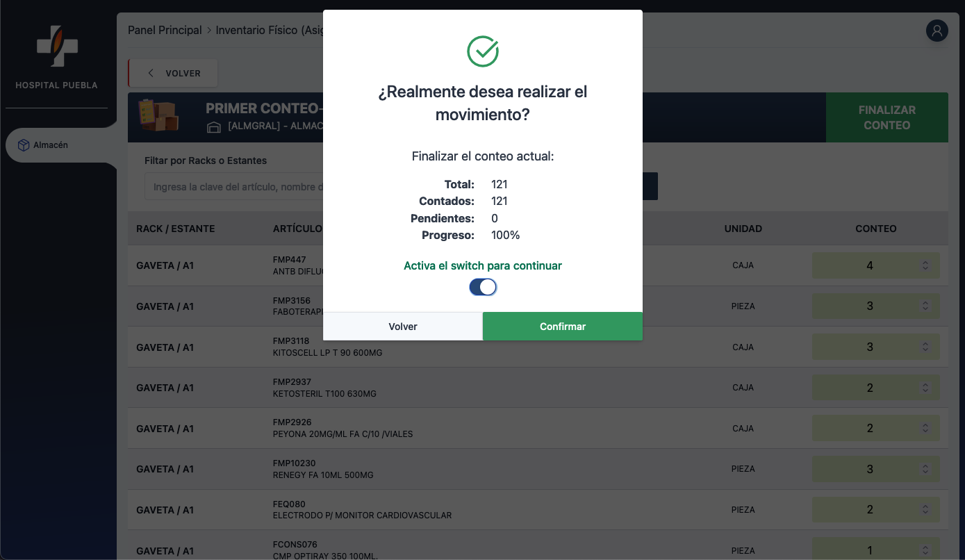Click stepper arrows for KITOSCELL count
The image size is (965, 560).
(925, 347)
